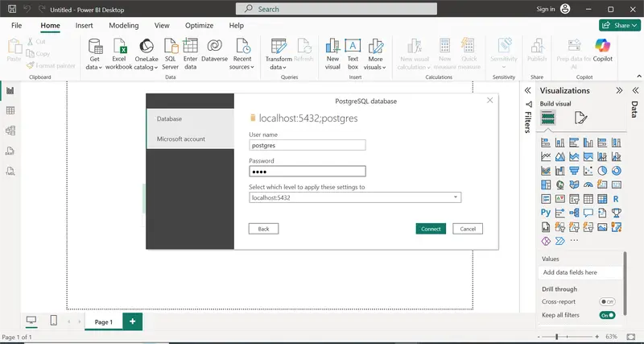The height and width of the screenshot is (344, 644).
Task: Expand the Filters pane
Action: [x=528, y=90]
